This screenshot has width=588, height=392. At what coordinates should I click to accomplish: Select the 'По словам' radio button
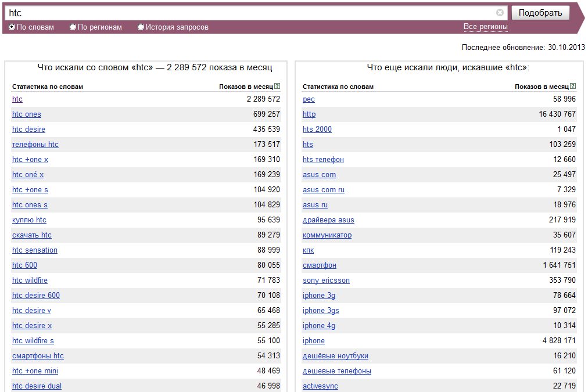pyautogui.click(x=12, y=27)
